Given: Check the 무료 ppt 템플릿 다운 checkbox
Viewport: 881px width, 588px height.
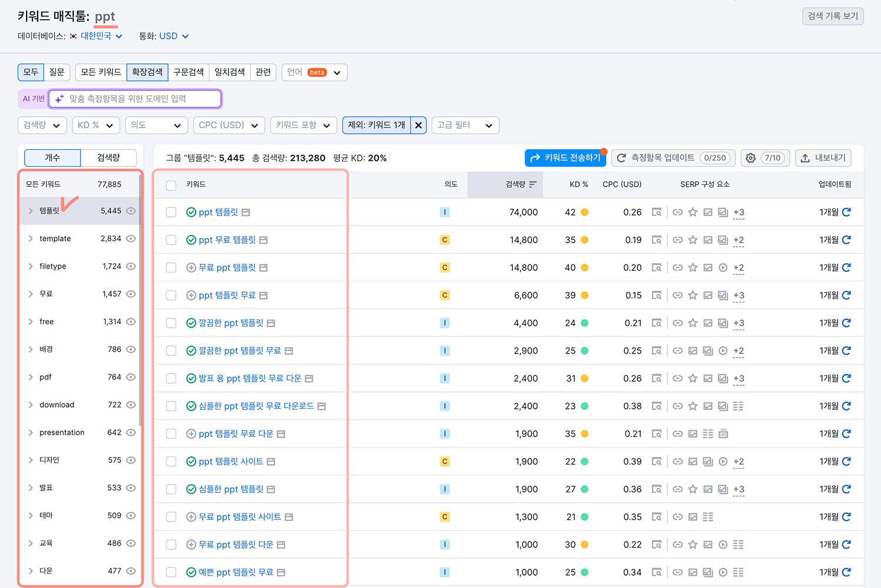Looking at the screenshot, I should (x=171, y=545).
